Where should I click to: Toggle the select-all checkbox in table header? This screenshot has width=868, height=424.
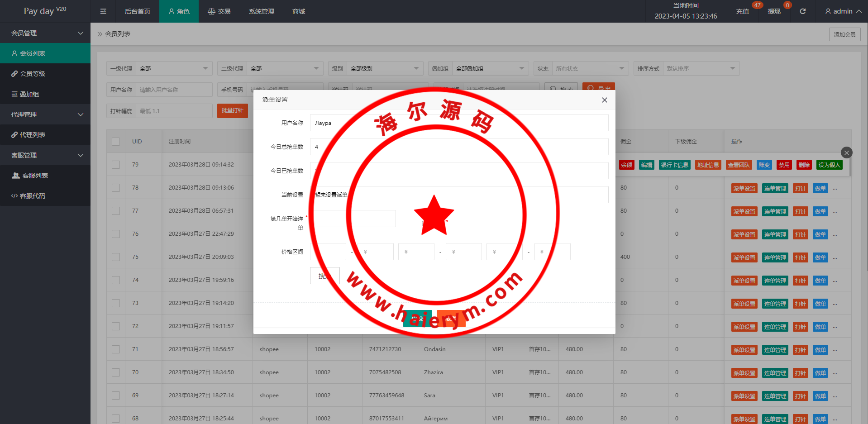click(x=116, y=142)
